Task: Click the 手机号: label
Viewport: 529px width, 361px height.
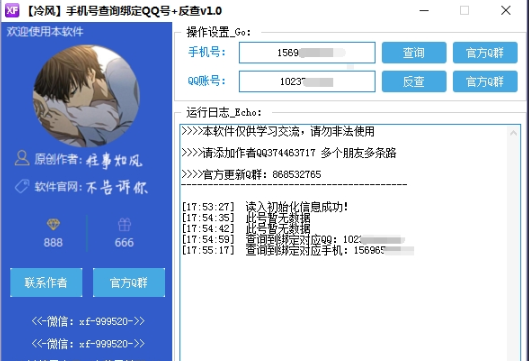Action: [207, 52]
